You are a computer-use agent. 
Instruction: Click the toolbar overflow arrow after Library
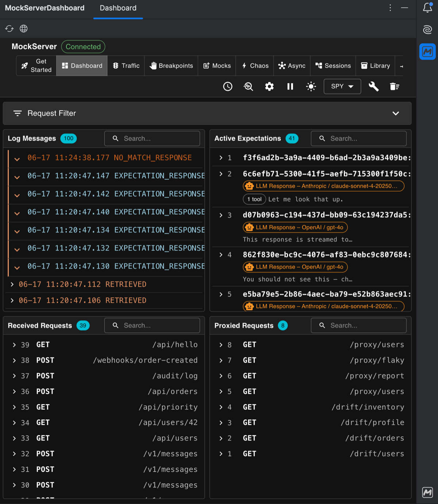pos(401,66)
